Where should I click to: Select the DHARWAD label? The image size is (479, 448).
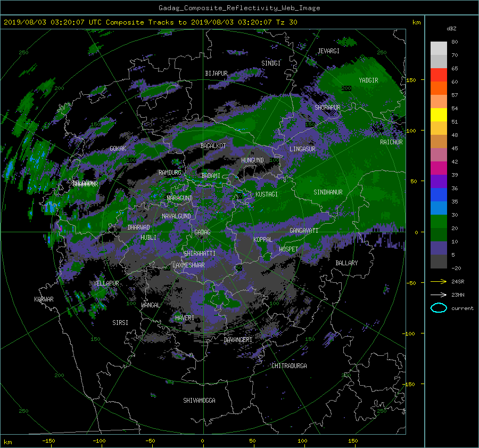click(x=138, y=227)
